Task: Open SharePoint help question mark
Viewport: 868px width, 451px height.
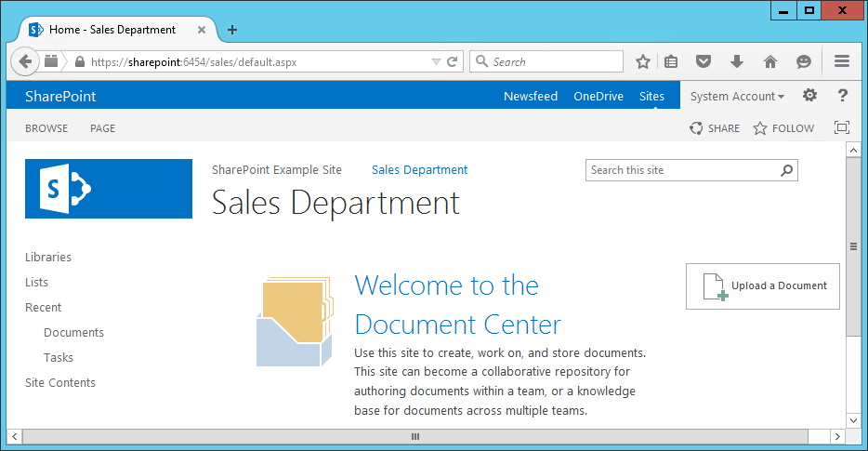Action: coord(843,95)
